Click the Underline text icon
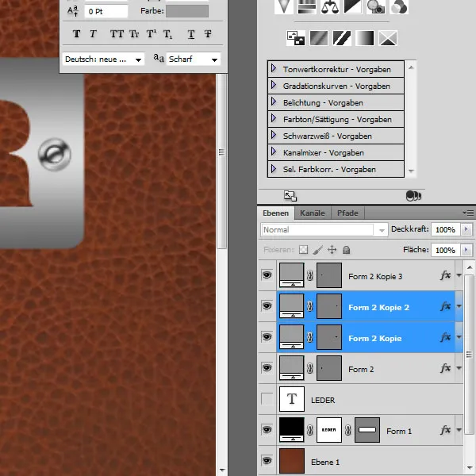This screenshot has width=476, height=476. pos(191,33)
